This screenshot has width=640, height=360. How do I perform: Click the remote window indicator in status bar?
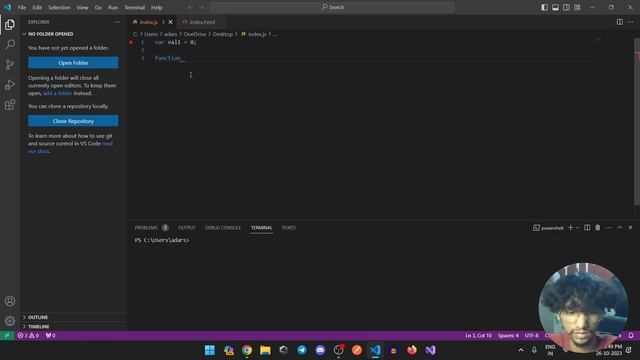pyautogui.click(x=7, y=336)
